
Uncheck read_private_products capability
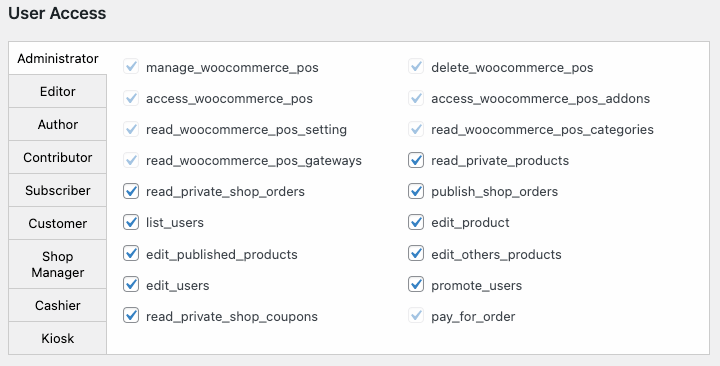pyautogui.click(x=416, y=160)
